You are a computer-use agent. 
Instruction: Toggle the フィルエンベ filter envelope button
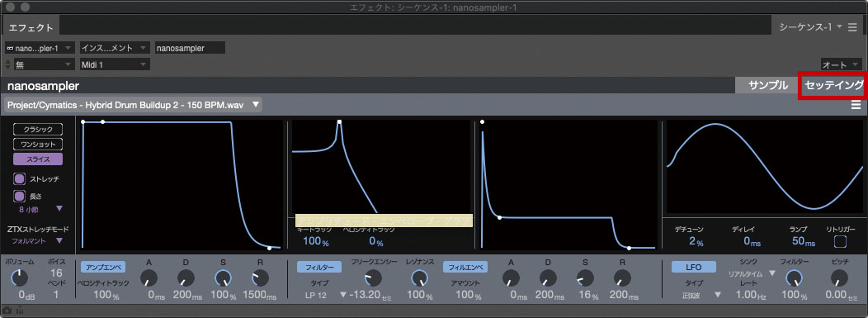tap(465, 267)
